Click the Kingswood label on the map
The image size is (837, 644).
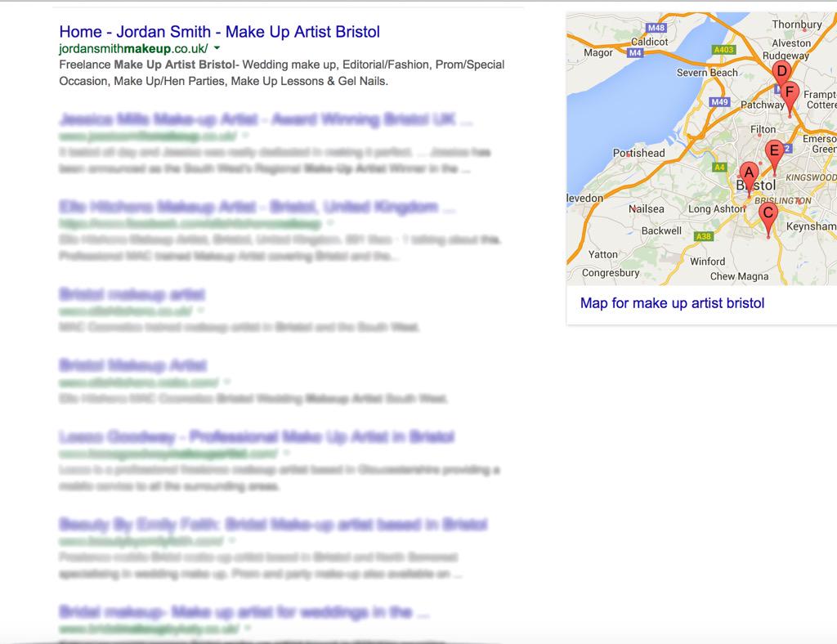point(811,177)
